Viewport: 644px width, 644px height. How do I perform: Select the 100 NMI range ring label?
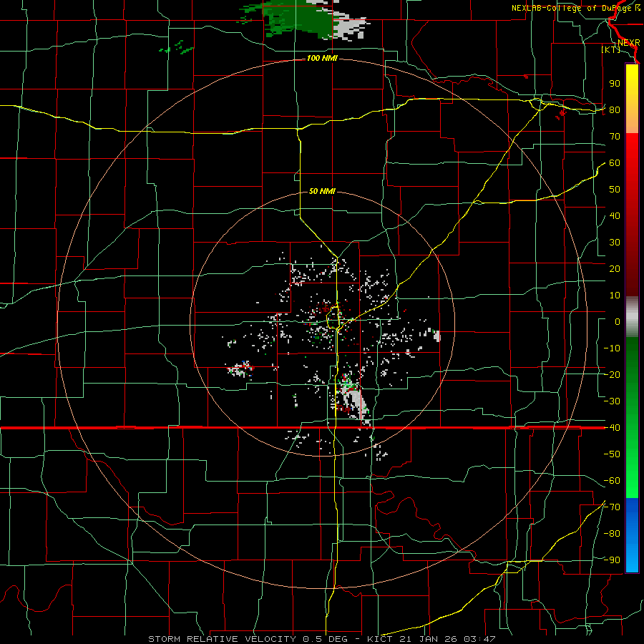point(322,59)
